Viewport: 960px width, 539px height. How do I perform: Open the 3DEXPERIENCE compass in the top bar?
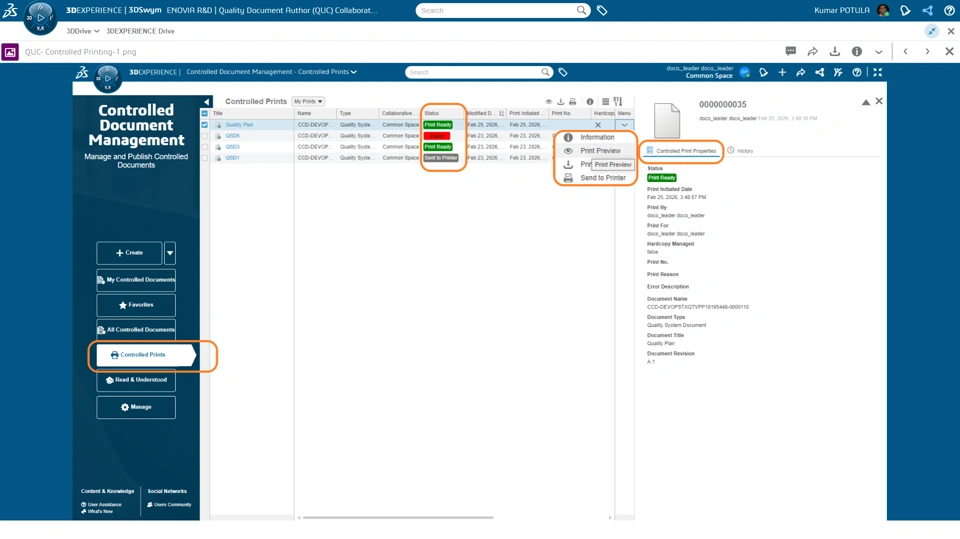coord(40,18)
